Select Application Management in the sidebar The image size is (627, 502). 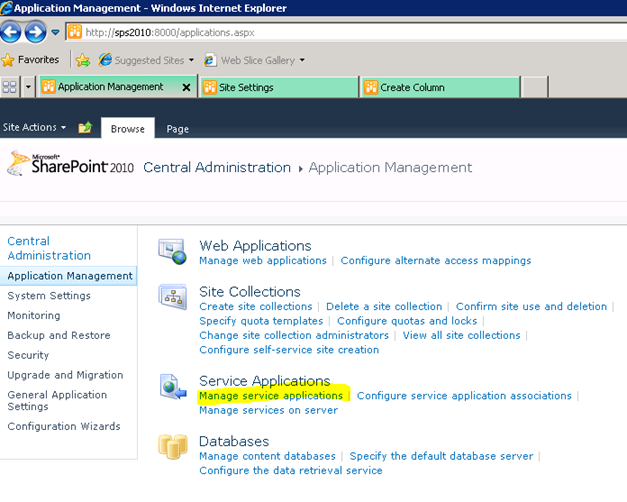tap(70, 276)
